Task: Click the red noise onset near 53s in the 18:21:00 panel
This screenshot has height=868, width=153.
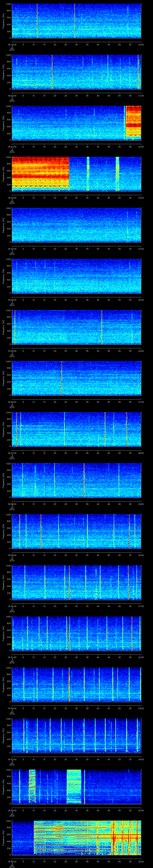Action: click(125, 123)
